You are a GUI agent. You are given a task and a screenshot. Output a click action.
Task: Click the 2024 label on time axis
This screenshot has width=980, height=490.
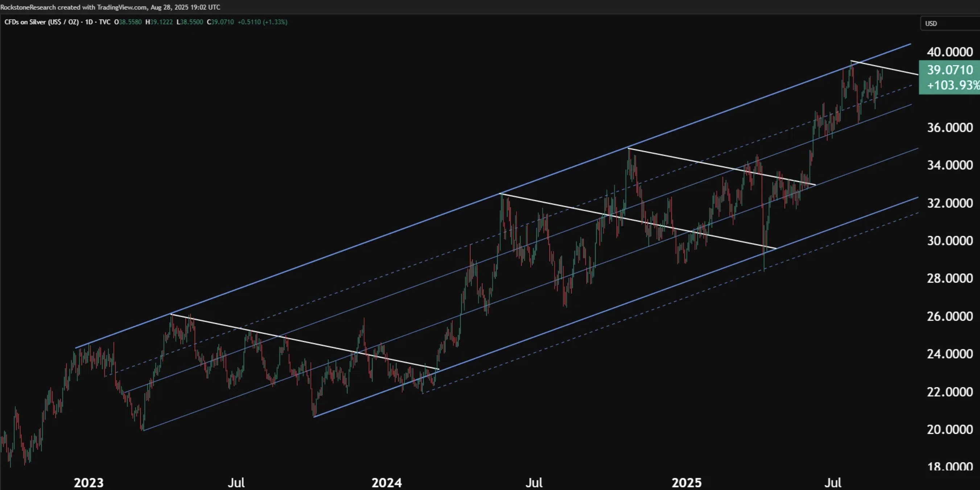pyautogui.click(x=386, y=482)
